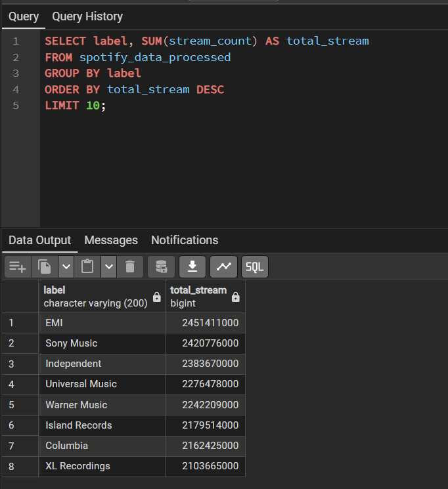Click the Add row icon

18,267
